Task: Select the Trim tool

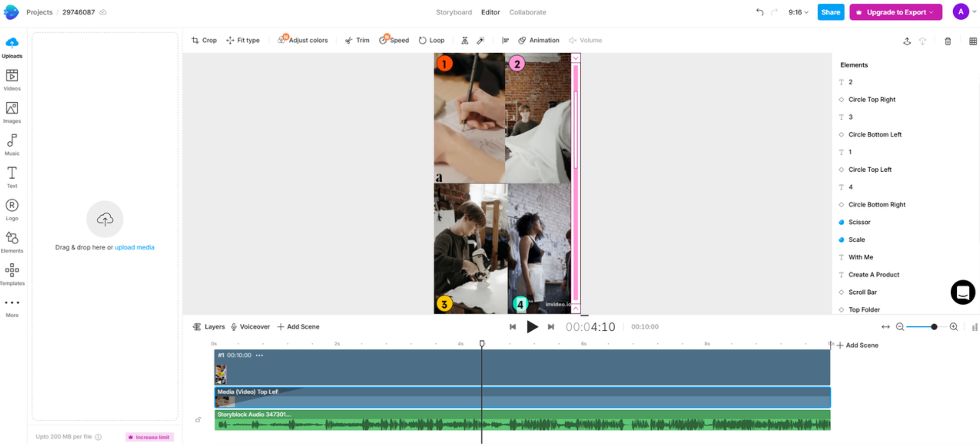Action: tap(357, 40)
